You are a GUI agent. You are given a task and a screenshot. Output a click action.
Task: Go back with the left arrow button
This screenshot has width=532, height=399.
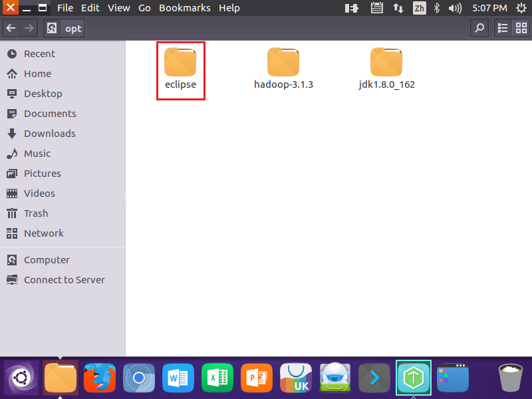point(11,28)
